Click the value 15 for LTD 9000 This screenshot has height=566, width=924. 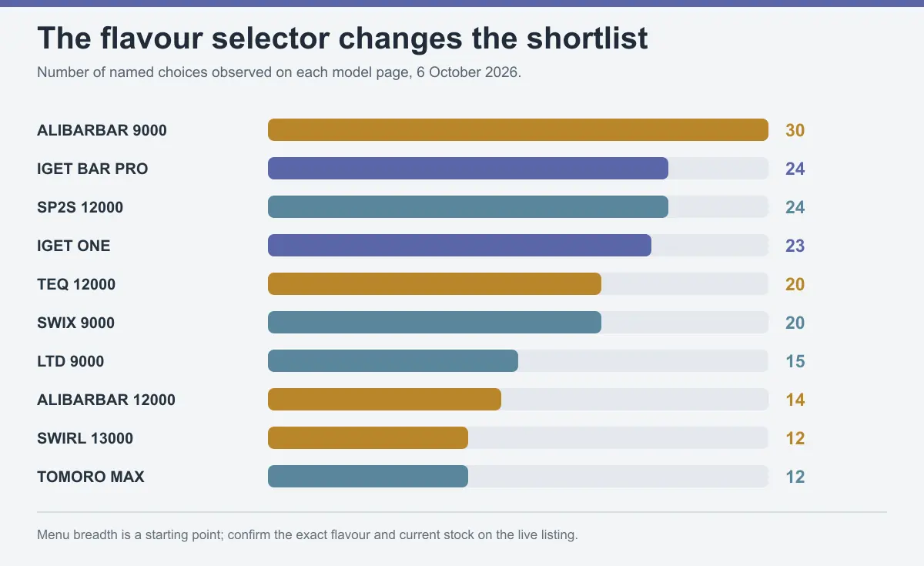coord(795,361)
